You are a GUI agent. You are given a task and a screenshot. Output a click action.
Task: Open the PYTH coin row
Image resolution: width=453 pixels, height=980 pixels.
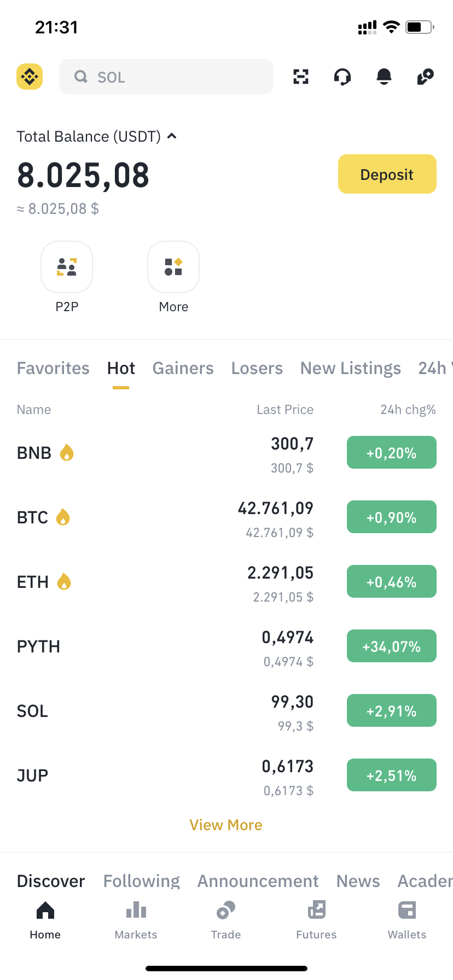(x=164, y=646)
